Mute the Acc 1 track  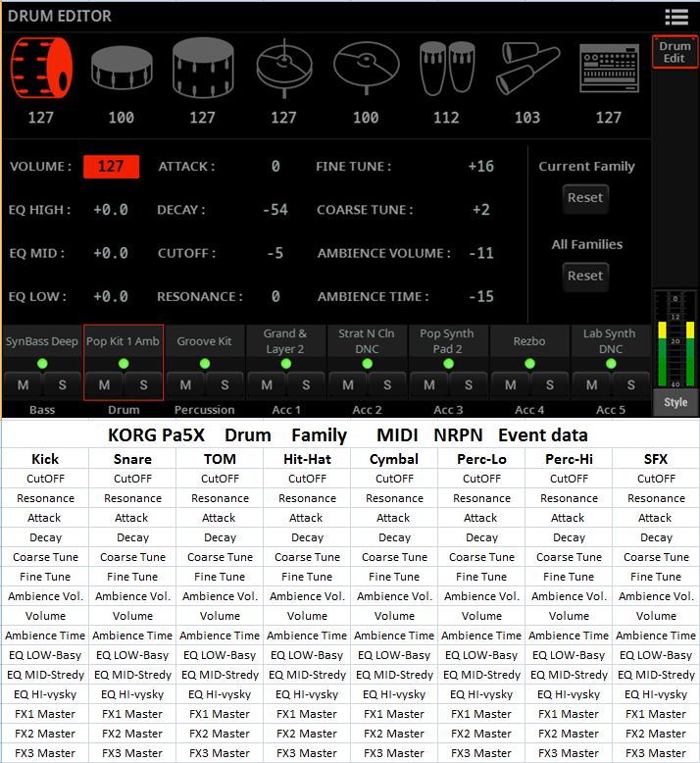click(267, 385)
